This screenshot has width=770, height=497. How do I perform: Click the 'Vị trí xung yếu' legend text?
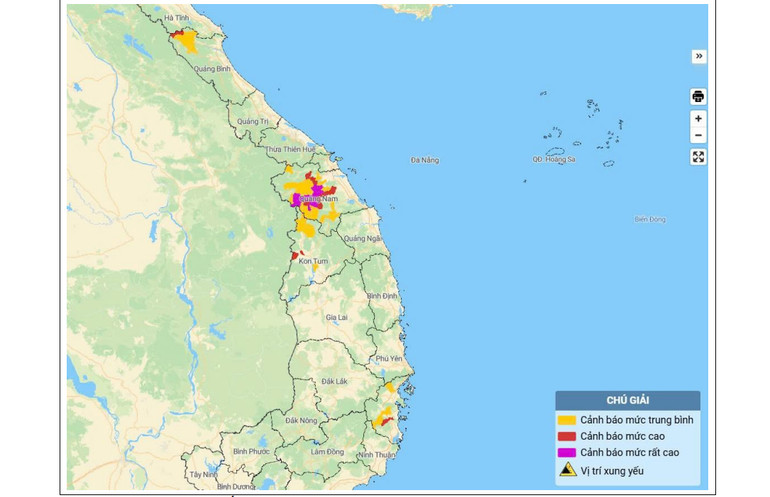[612, 469]
